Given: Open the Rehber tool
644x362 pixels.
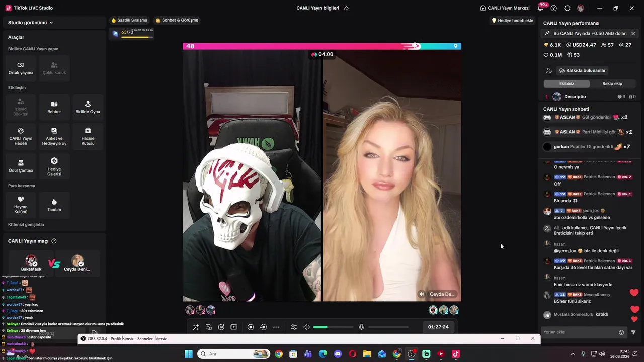Looking at the screenshot, I should tap(54, 107).
